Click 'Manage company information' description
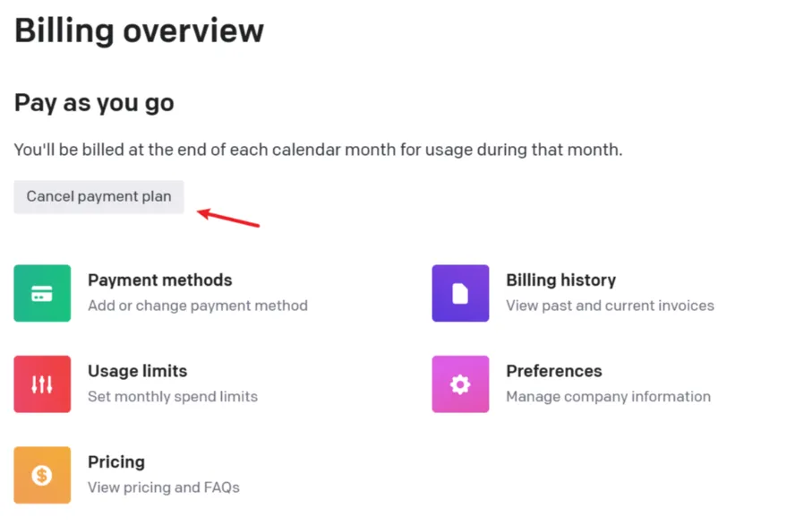Image resolution: width=812 pixels, height=526 pixels. coord(609,396)
